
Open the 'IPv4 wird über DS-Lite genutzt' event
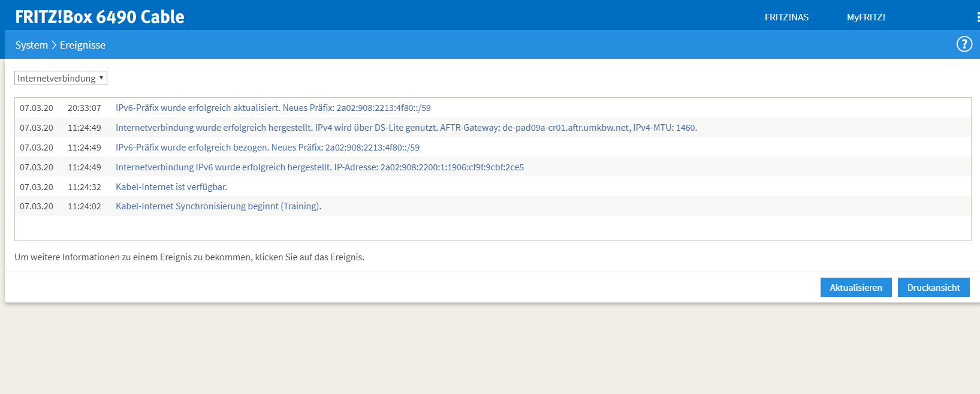pos(406,128)
